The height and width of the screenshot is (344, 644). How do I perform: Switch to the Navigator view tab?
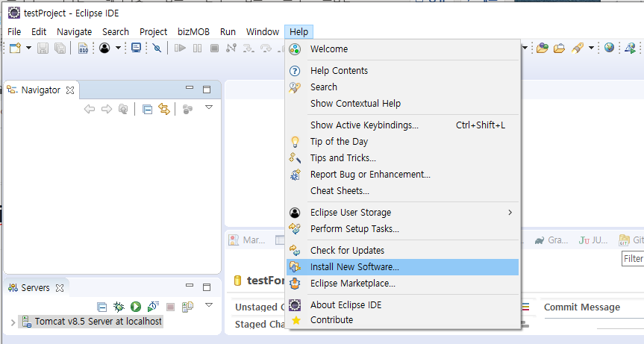point(40,90)
